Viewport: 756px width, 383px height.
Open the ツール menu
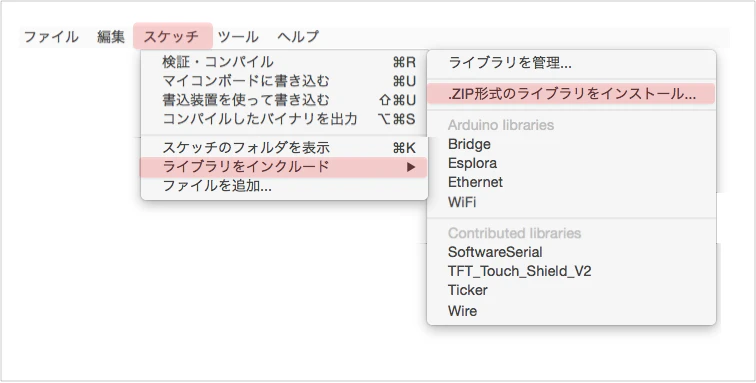tap(238, 37)
